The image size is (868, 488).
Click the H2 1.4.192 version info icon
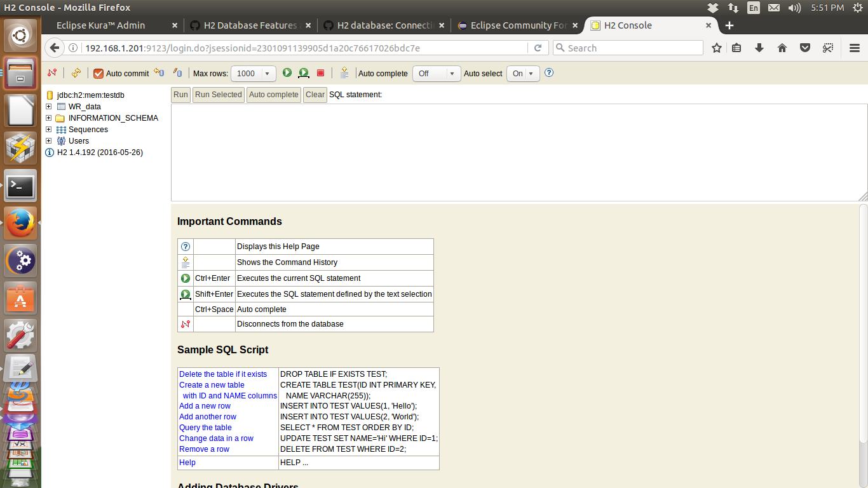click(50, 152)
